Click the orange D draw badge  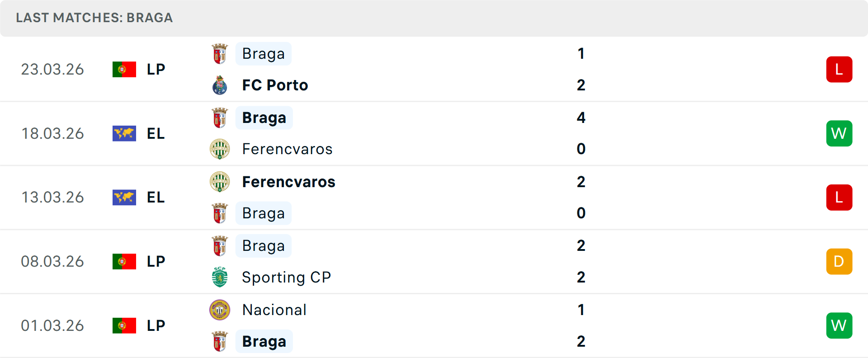839,261
